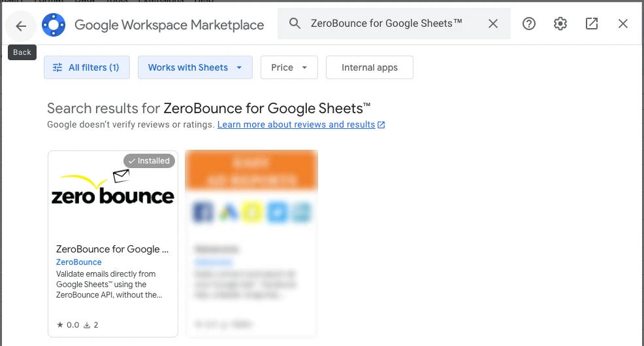
Task: Open the blurred orange app card
Action: point(251,243)
